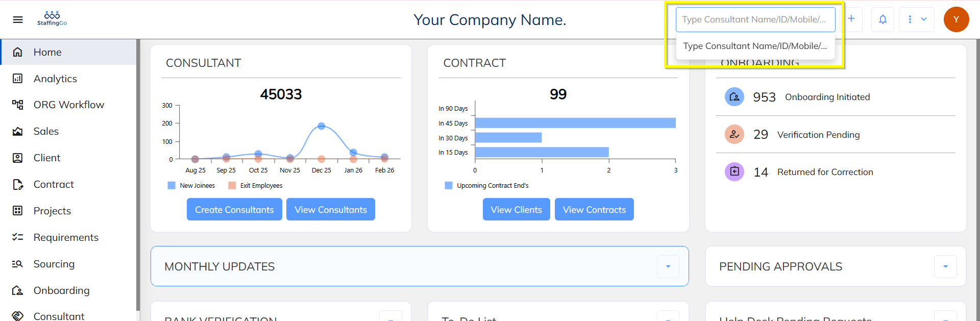Click the plus icon in header
Screen dimensions: 980x321
pyautogui.click(x=851, y=19)
